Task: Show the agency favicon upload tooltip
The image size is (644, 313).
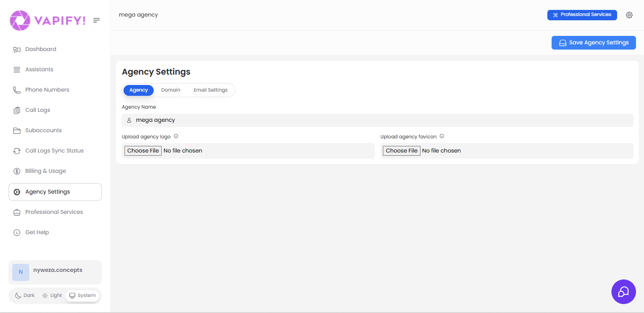Action: [x=441, y=136]
